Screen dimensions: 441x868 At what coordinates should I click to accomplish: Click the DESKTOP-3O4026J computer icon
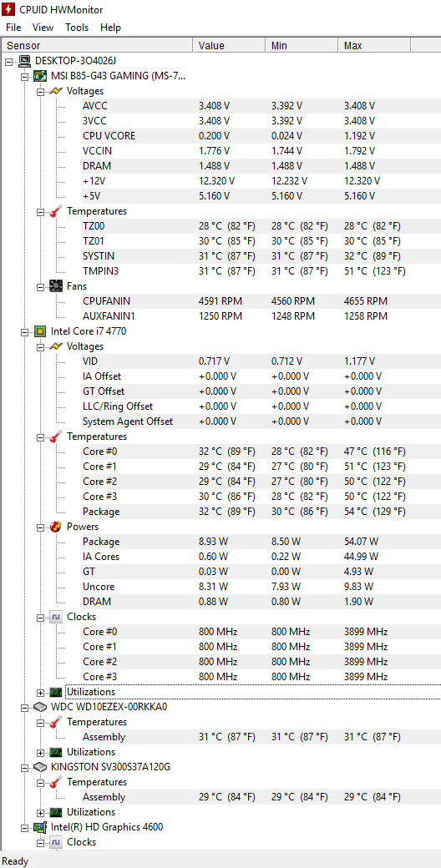point(24,61)
